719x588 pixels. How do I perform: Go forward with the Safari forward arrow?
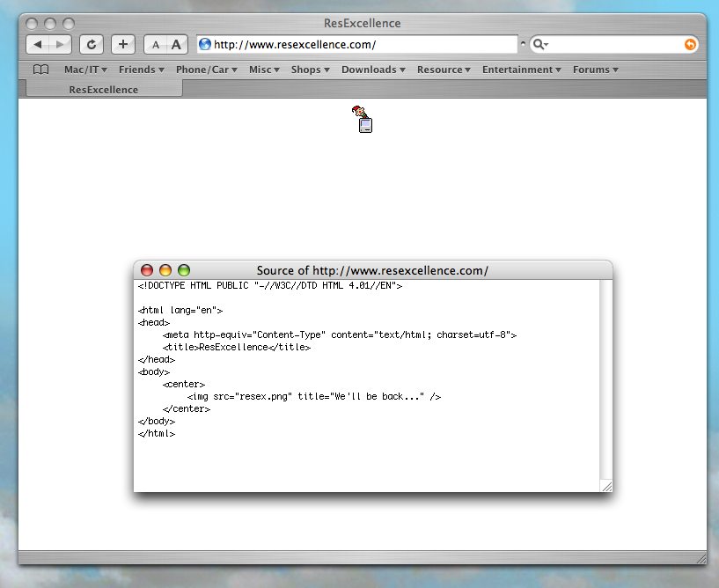point(60,45)
